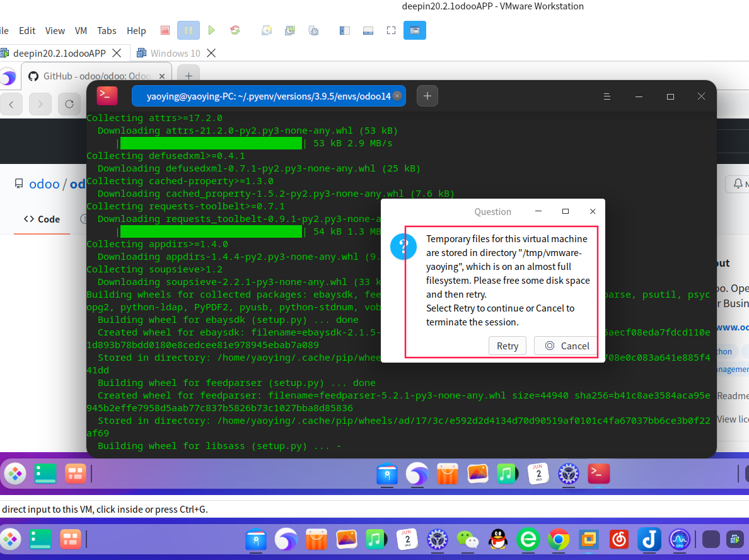Select the GitHub odoo/odoo browser tab
The image size is (749, 560).
[97, 76]
